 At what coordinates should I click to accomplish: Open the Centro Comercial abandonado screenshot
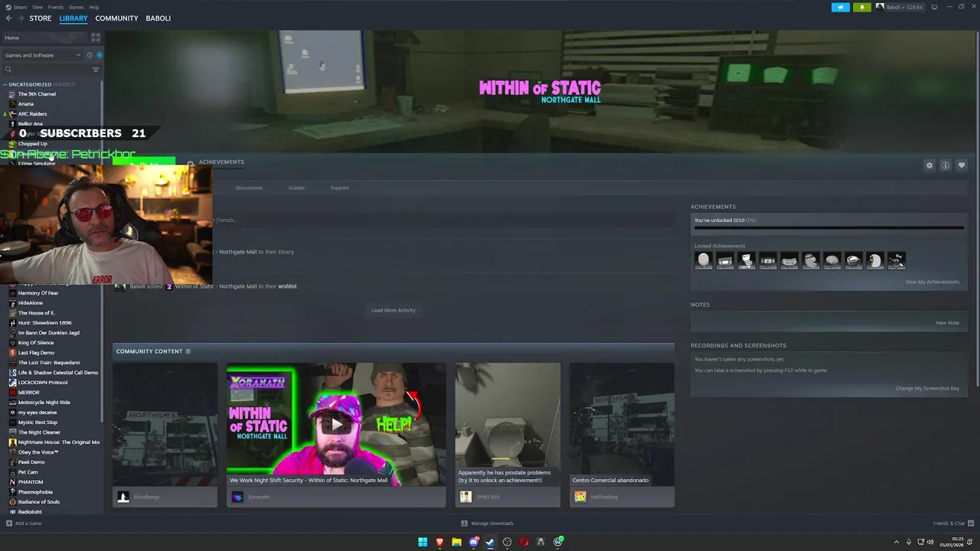(x=622, y=424)
